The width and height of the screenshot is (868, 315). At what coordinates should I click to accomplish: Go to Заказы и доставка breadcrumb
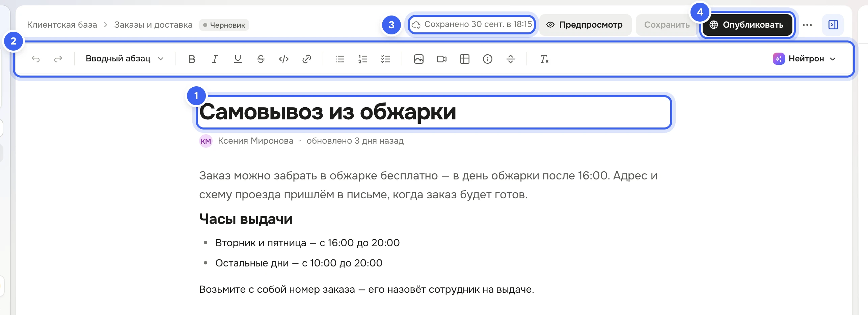153,25
